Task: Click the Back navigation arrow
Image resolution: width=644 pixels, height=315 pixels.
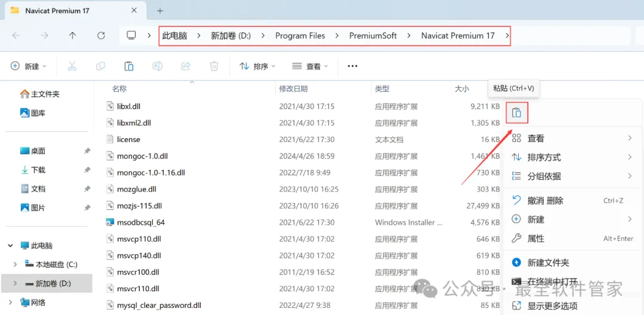Action: click(x=16, y=36)
